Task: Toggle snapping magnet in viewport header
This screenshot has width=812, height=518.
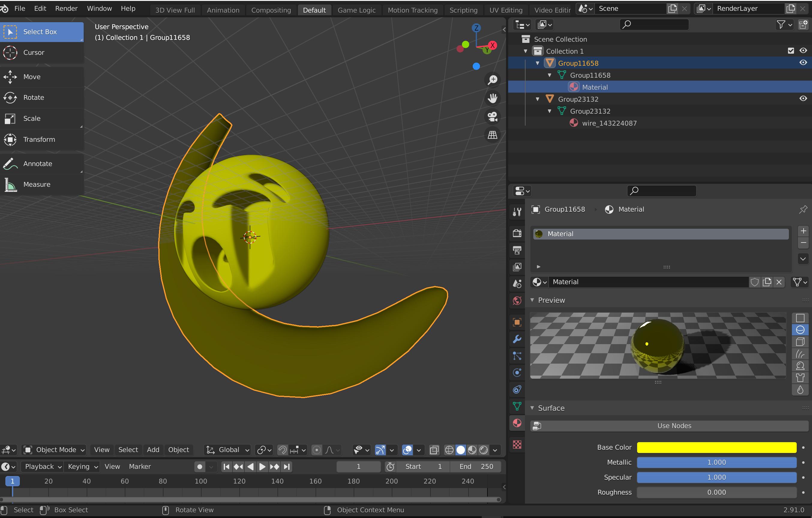Action: click(282, 450)
